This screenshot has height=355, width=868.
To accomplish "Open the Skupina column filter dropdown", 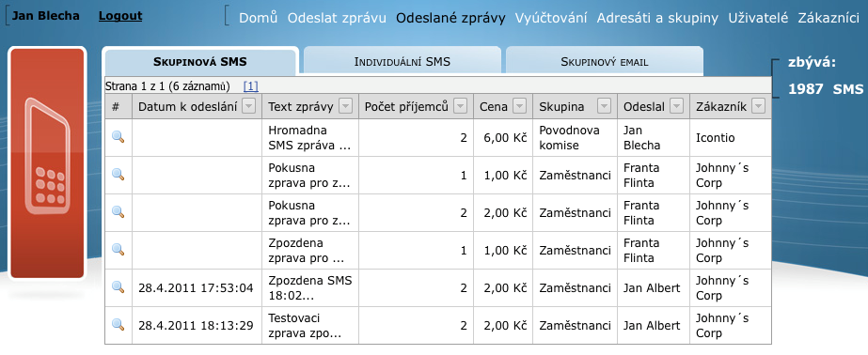I will (x=604, y=106).
